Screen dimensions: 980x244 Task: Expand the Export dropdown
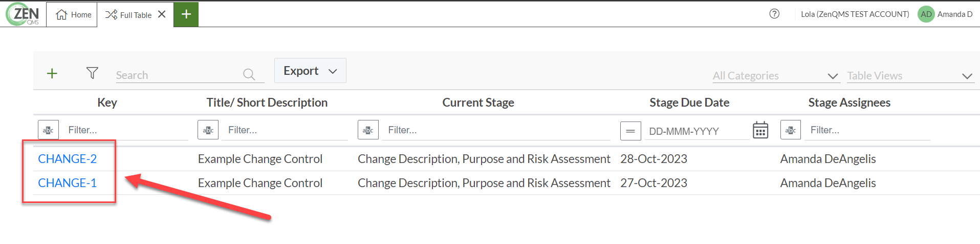310,71
